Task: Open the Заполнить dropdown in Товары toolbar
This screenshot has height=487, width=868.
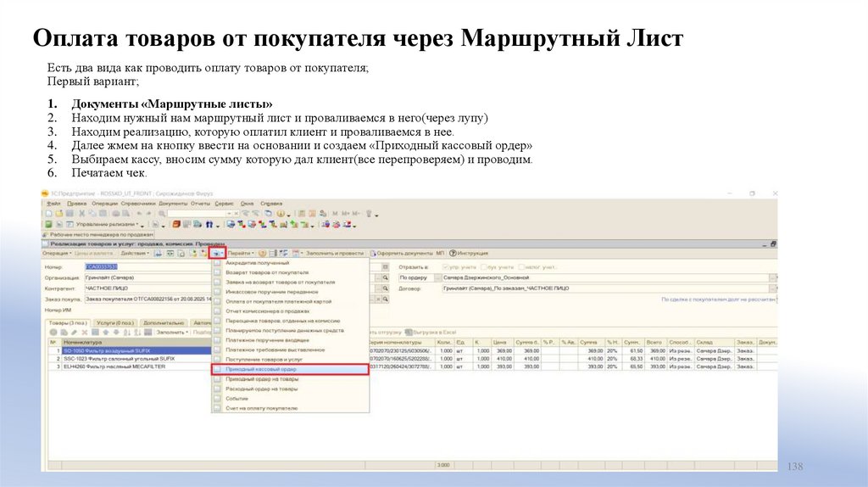Action: tap(172, 333)
